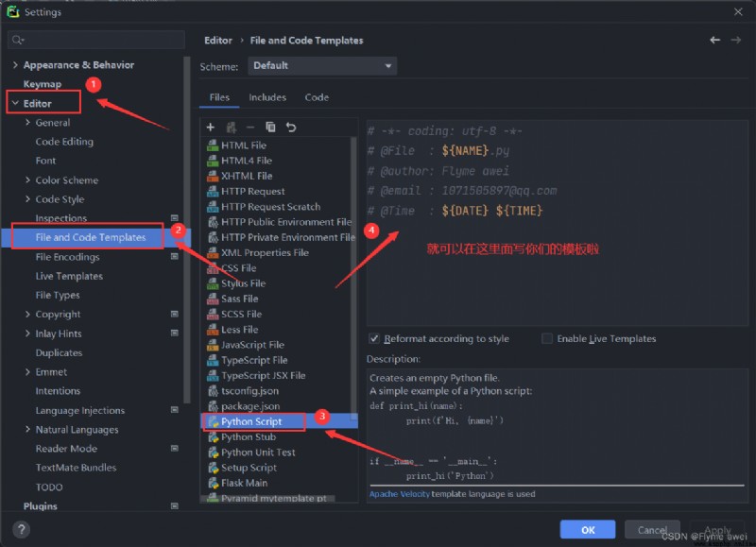Enable Live Templates checkbox
This screenshot has width=756, height=547.
[547, 338]
